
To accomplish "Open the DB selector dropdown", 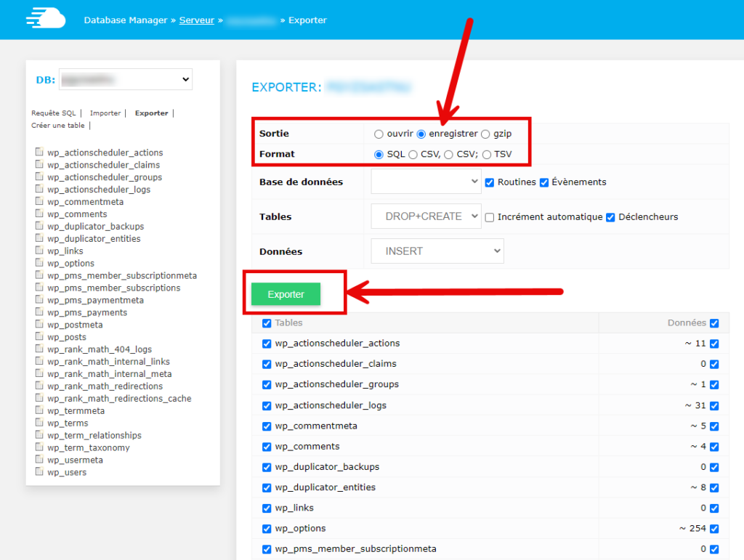I will click(126, 79).
